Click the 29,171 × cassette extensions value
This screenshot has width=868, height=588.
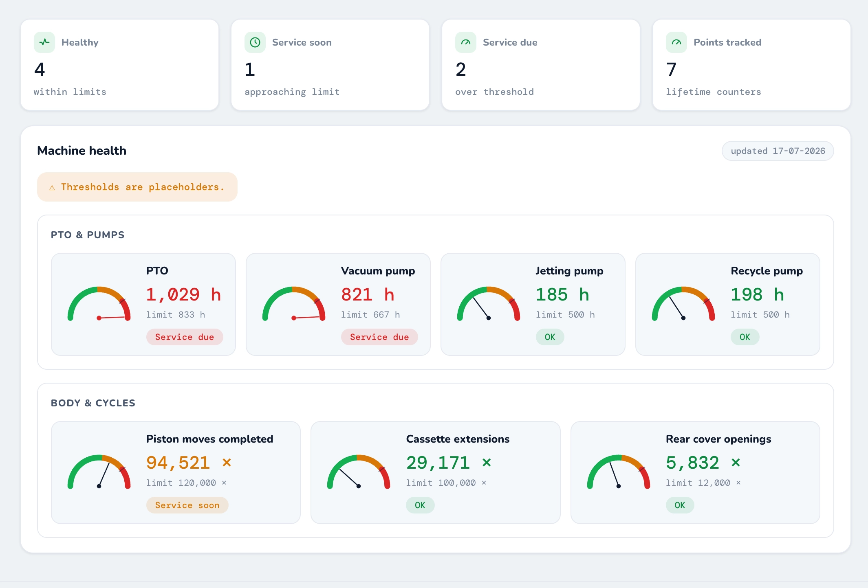click(x=449, y=463)
